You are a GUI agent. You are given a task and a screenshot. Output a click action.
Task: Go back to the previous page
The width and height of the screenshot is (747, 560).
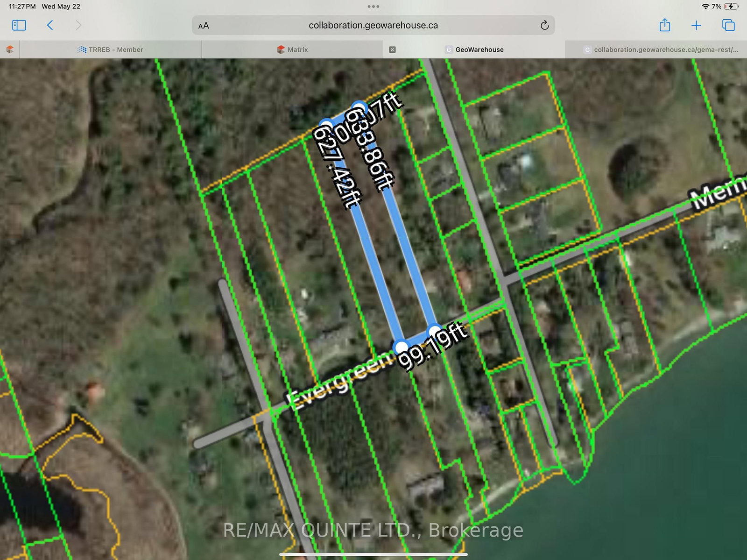(x=50, y=25)
